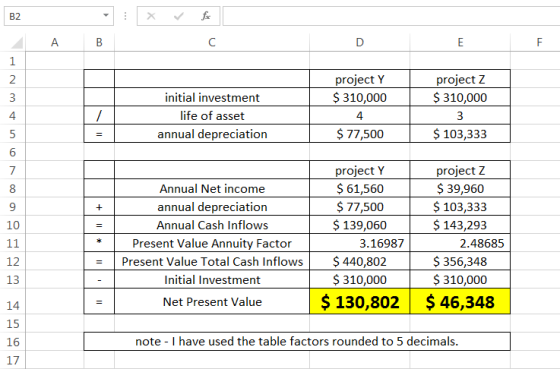Select row 1 header
Screen dimensions: 560x369
tap(12, 61)
